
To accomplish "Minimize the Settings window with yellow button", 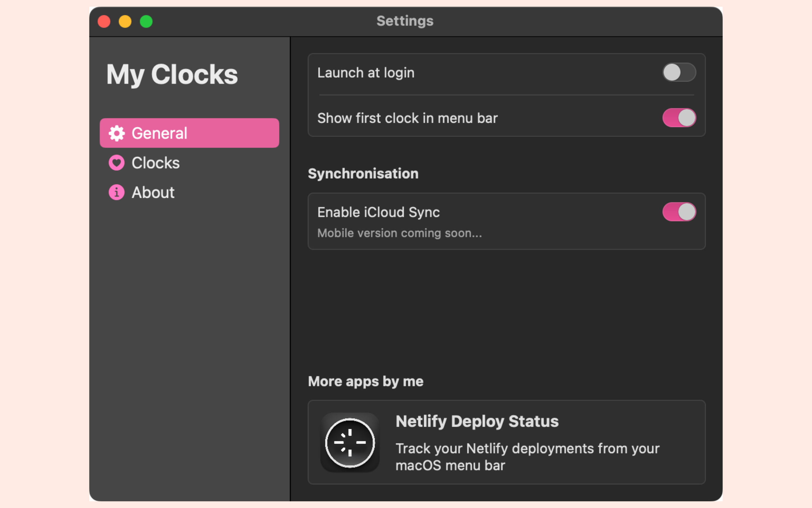I will pos(125,21).
